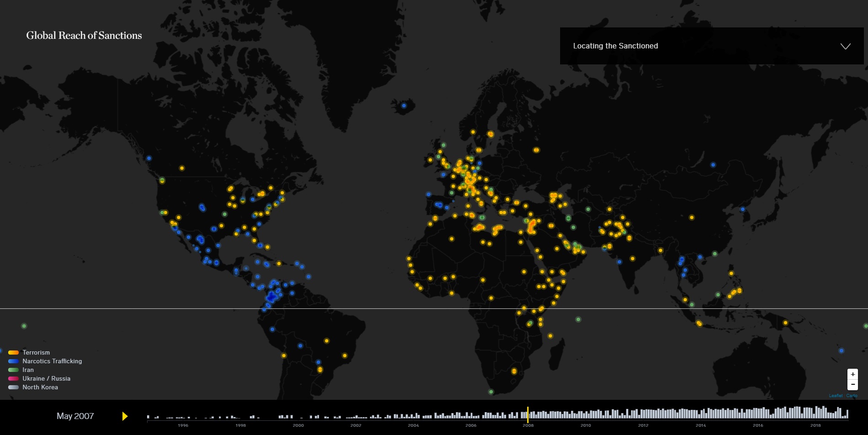Jump to 2002 on the timeline

click(356, 425)
